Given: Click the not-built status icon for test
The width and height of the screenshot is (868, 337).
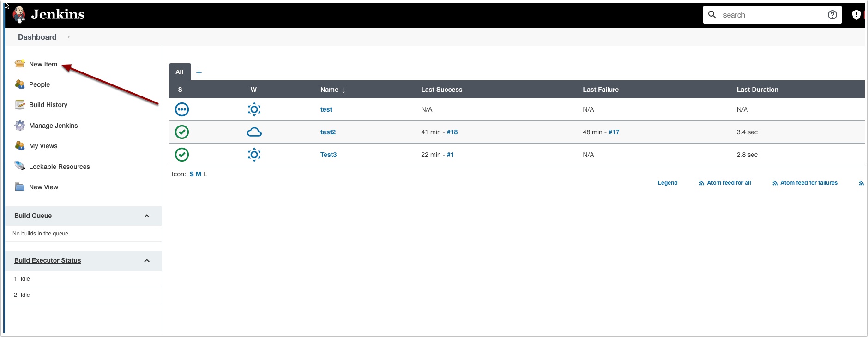Looking at the screenshot, I should 182,109.
